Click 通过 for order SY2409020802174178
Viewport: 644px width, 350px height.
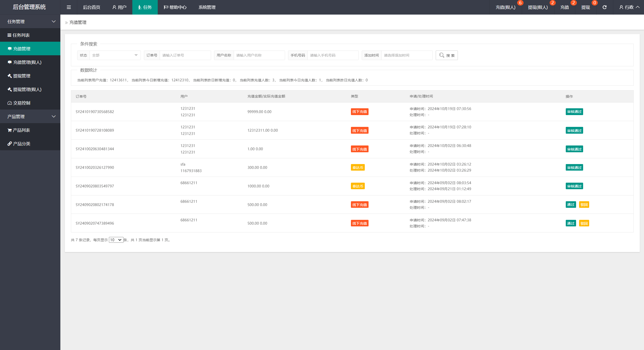571,205
